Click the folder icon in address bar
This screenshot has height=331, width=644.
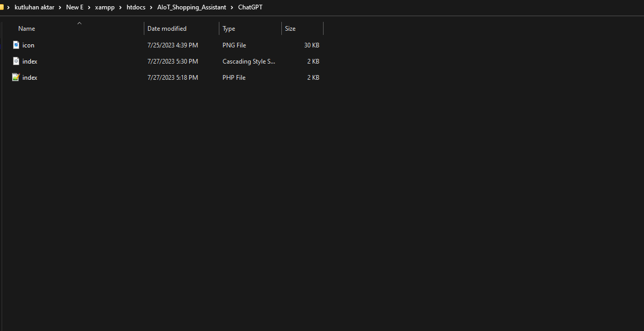tap(2, 7)
